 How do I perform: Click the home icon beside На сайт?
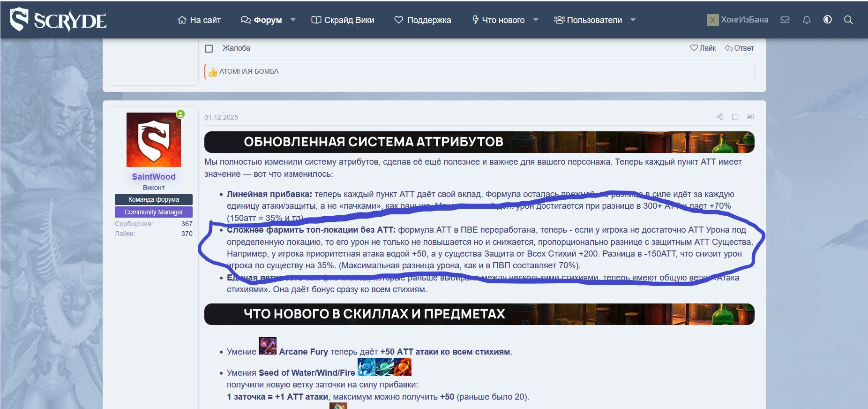pos(182,20)
